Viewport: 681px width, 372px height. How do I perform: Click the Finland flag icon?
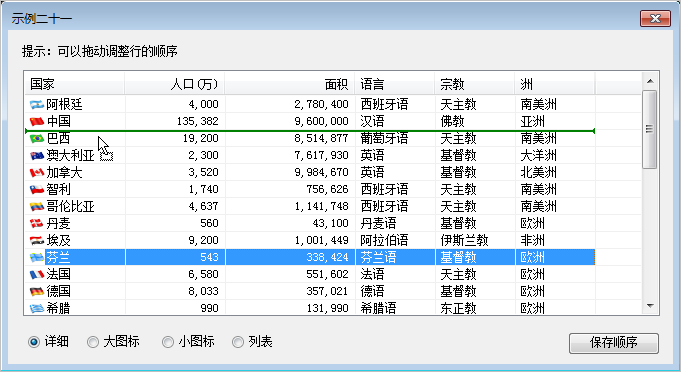tap(37, 257)
